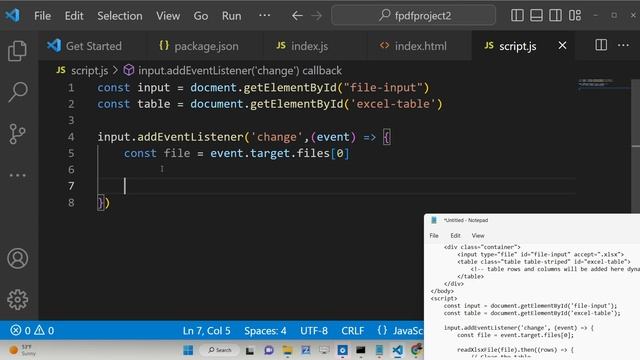Open the Edit menu

[74, 16]
